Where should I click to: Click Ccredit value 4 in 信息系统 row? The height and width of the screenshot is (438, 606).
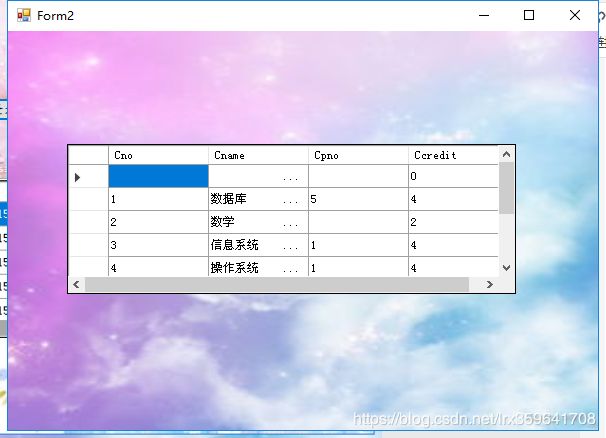453,245
